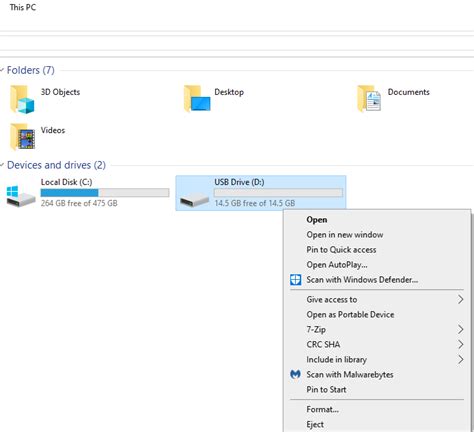Click the Local Disk (C:) usage bar
This screenshot has height=432, width=474.
point(105,193)
